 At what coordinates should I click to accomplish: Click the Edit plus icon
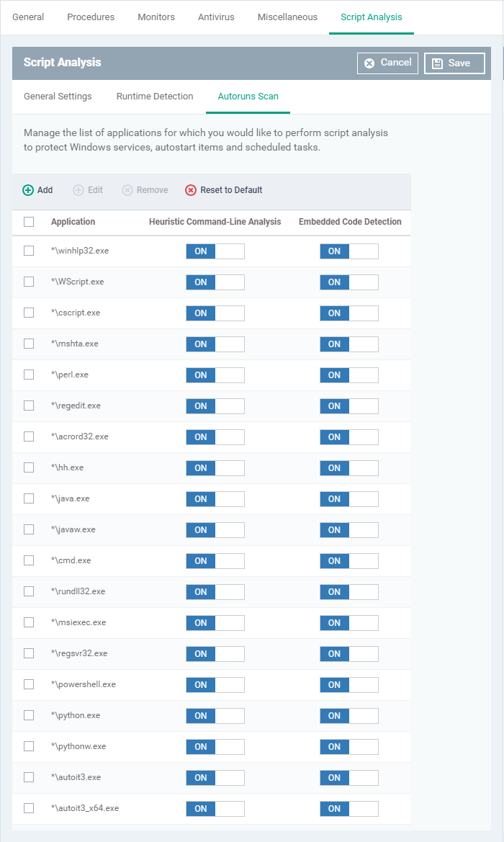(78, 190)
